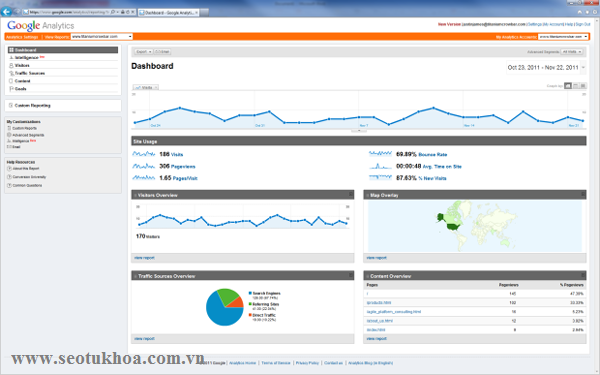Remove the Content Overview widget
The height and width of the screenshot is (375, 600).
pos(583,276)
